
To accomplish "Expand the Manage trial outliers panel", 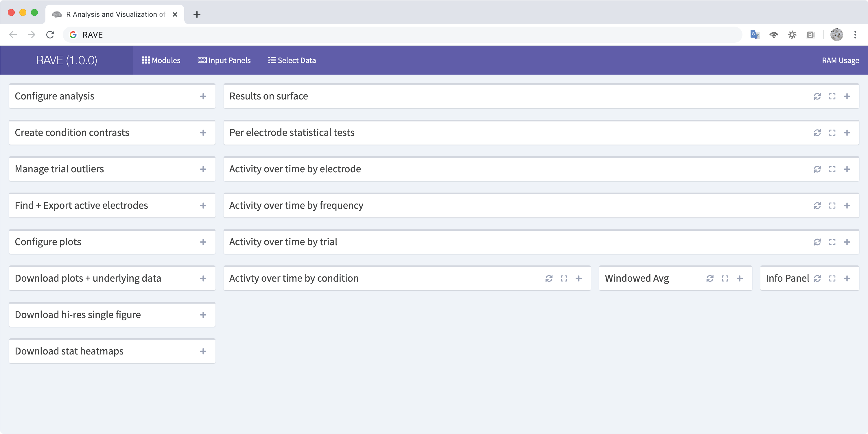I will [203, 169].
